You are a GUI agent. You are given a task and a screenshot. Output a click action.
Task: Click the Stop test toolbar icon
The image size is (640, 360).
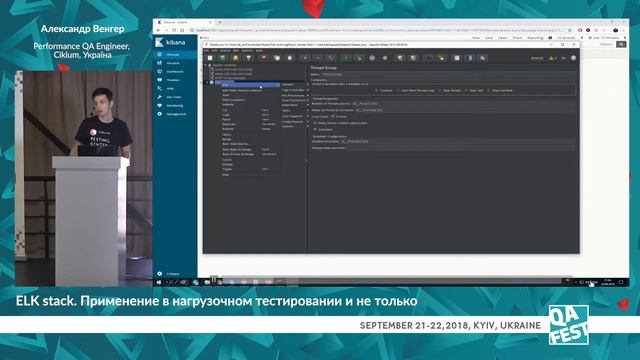[372, 58]
